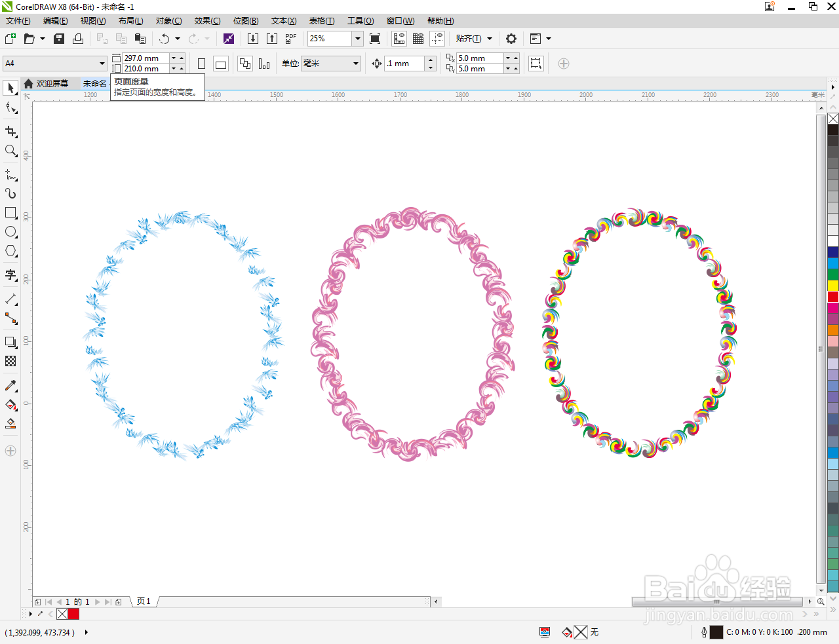Select the Pick (arrow) tool
The image size is (839, 644).
click(x=10, y=88)
